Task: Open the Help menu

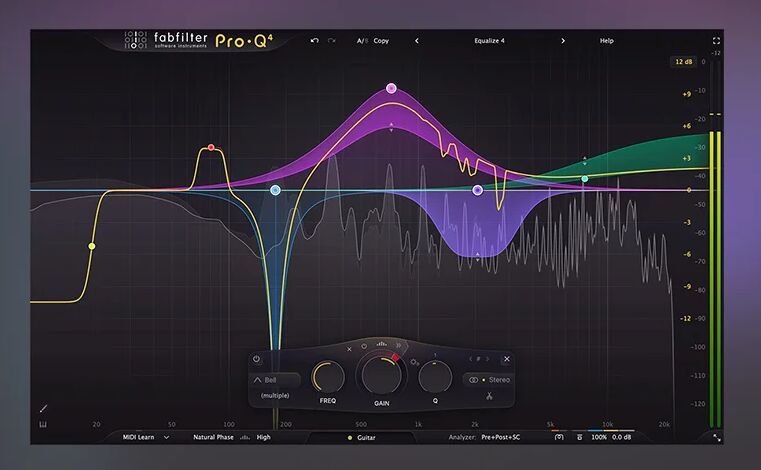Action: tap(606, 41)
